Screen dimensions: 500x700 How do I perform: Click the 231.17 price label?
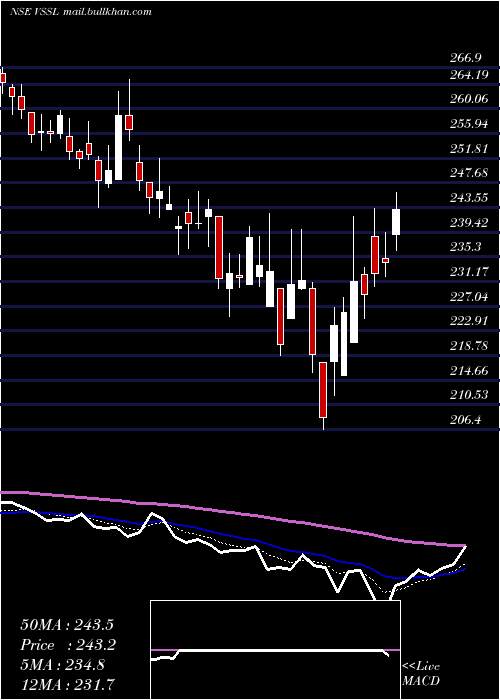(x=468, y=271)
